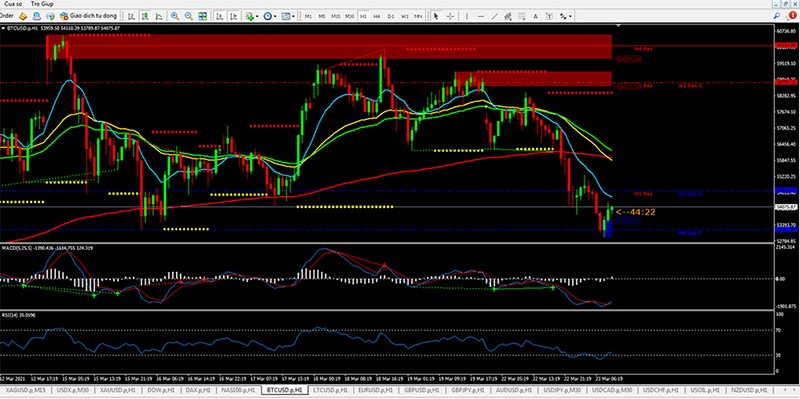Click the chart shift marker triangle
This screenshot has height=399, width=800.
[x=618, y=26]
